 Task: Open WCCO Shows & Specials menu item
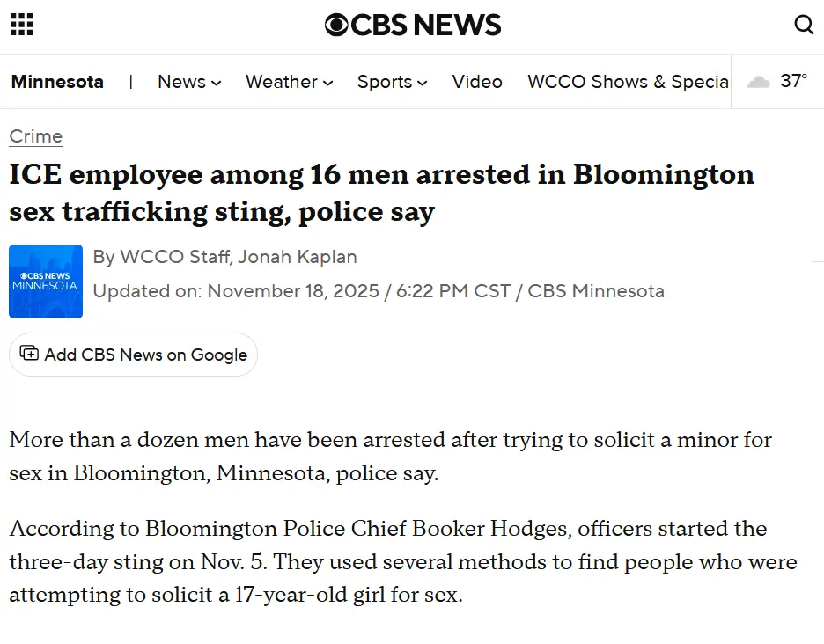pyautogui.click(x=628, y=82)
